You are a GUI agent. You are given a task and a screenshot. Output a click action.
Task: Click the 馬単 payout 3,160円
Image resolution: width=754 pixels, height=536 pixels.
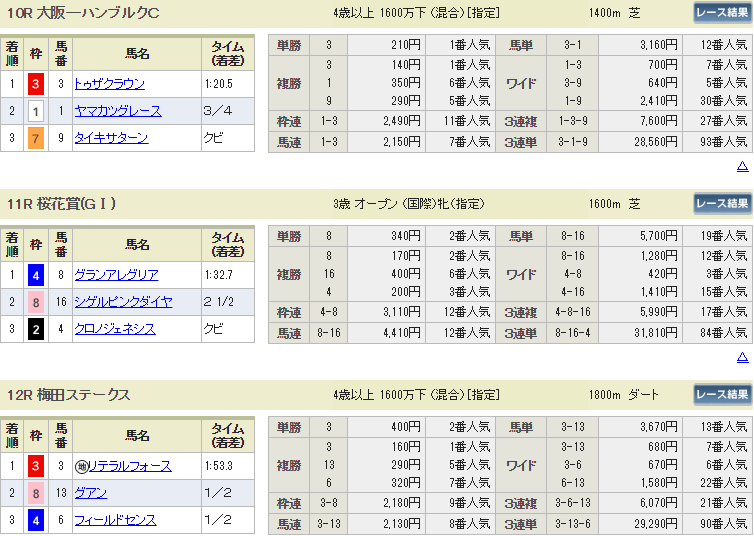coord(659,45)
